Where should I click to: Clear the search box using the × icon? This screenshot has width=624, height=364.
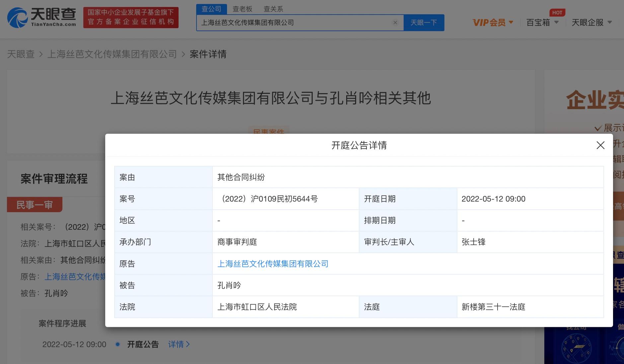point(395,23)
